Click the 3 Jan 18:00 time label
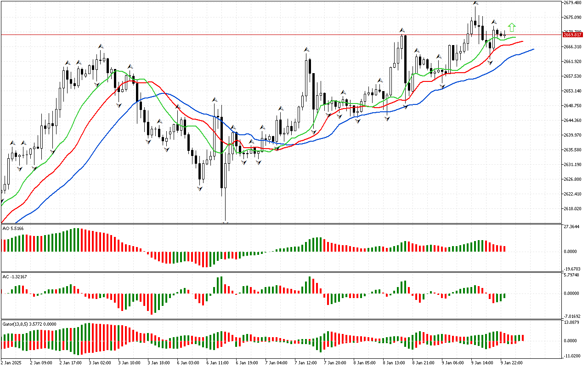 point(158,363)
